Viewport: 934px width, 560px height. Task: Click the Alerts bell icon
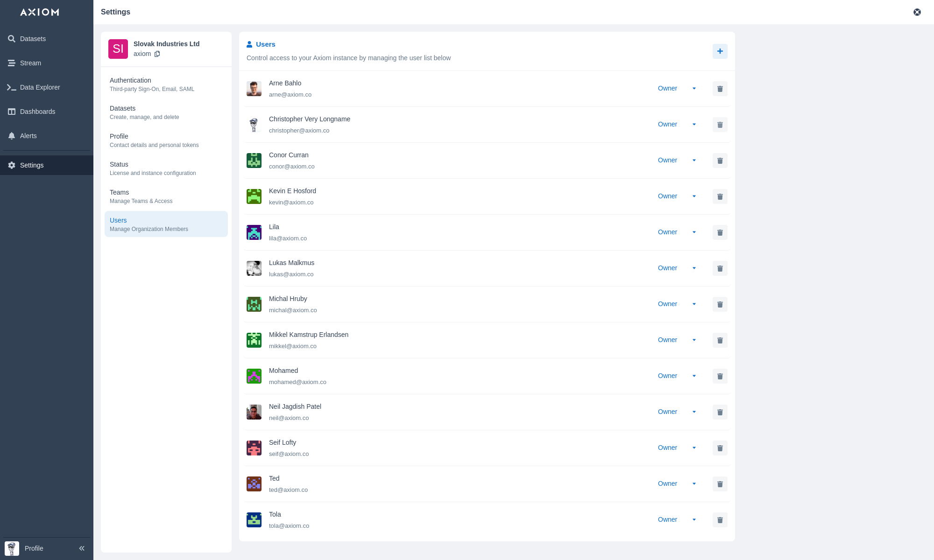[x=12, y=136]
